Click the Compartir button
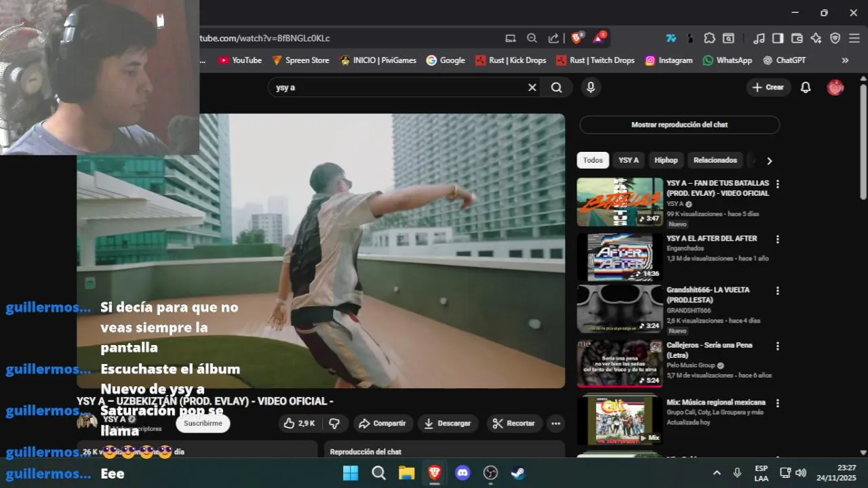Image resolution: width=868 pixels, height=488 pixels. [x=382, y=424]
